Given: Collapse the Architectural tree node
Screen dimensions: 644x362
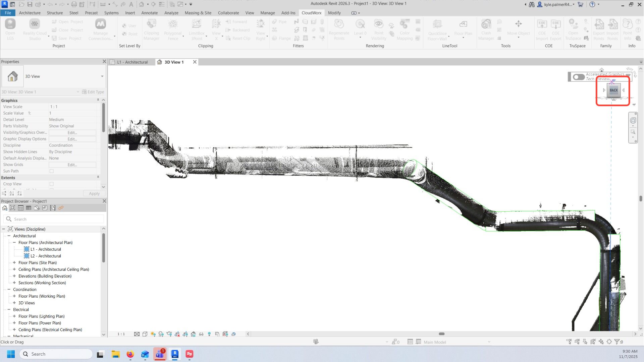Looking at the screenshot, I should (x=9, y=236).
